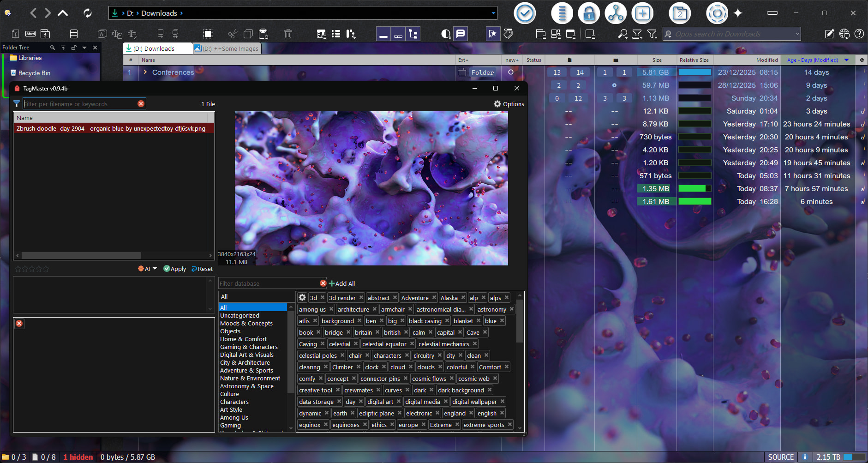Click the Add All button
The height and width of the screenshot is (463, 868).
(x=342, y=283)
